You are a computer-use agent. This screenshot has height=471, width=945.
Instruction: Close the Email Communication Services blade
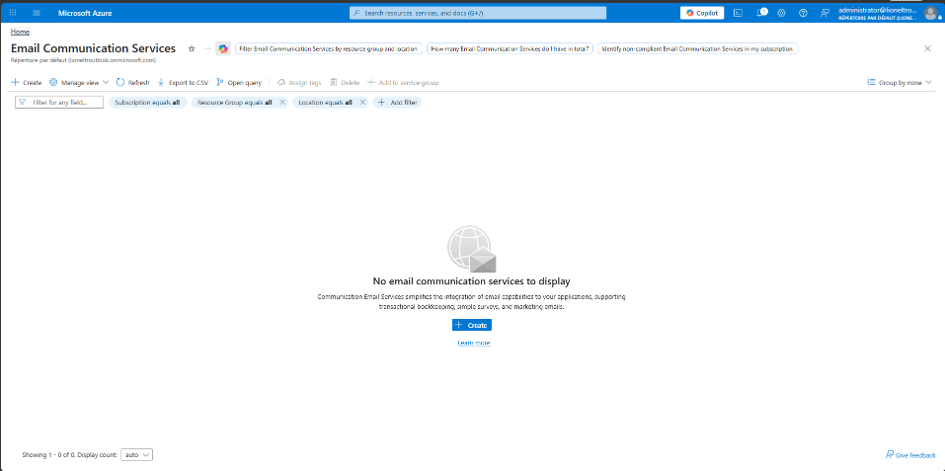click(x=928, y=49)
